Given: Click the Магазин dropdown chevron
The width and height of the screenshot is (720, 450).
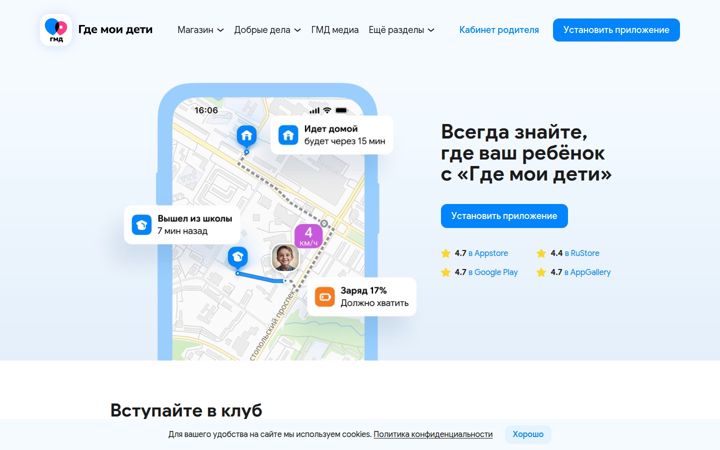Looking at the screenshot, I should [220, 30].
